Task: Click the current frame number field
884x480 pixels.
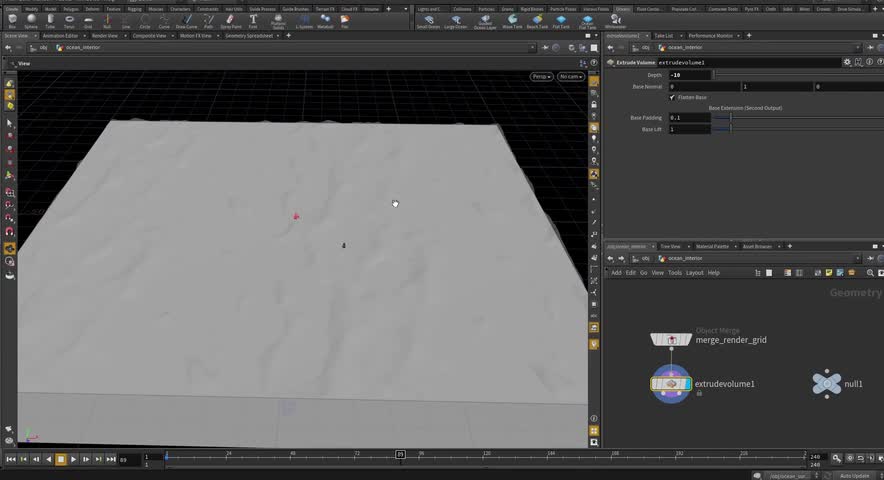Action: (x=129, y=460)
